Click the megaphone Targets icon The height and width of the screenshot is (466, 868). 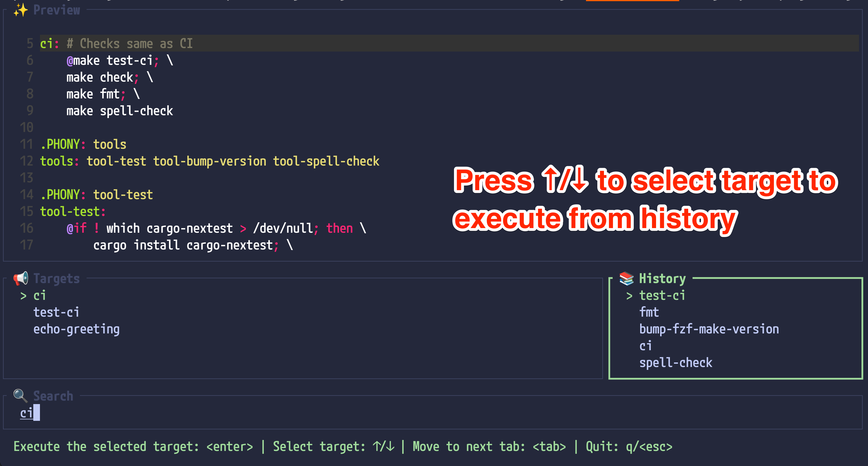tap(21, 278)
